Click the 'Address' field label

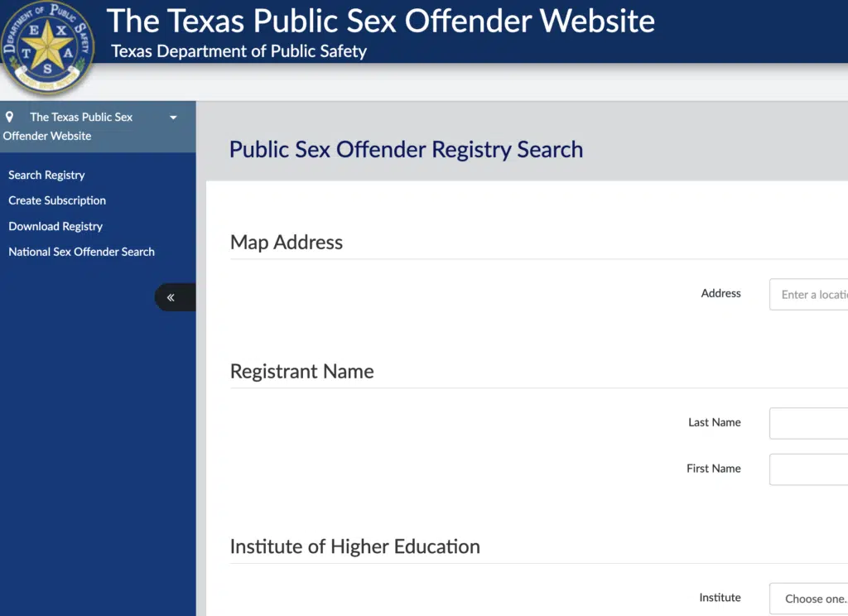721,293
